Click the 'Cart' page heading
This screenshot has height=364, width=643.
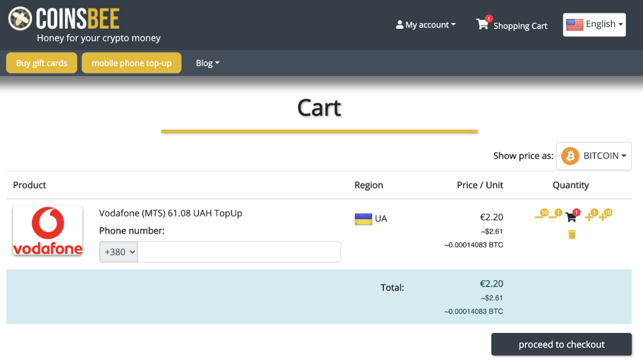point(319,108)
